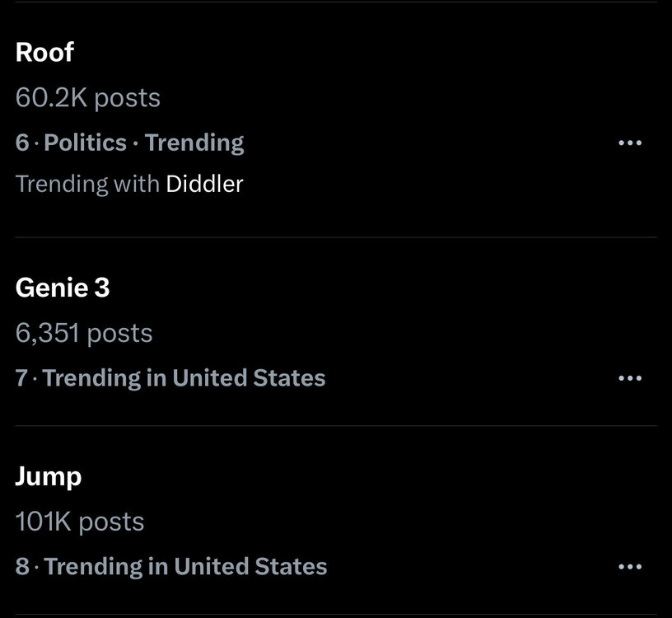The height and width of the screenshot is (618, 672).
Task: Open more options for Roof trend
Action: 629,143
